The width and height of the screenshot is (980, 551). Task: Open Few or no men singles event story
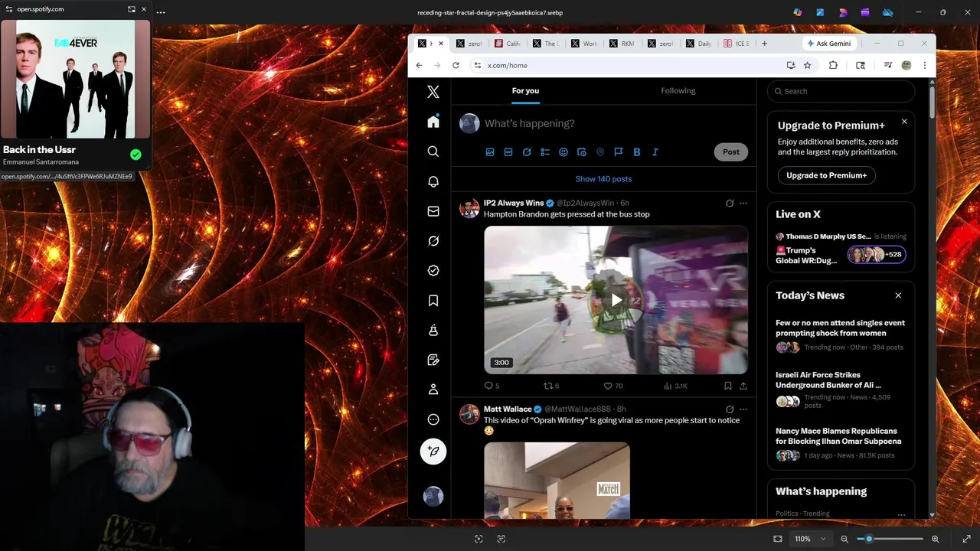coord(841,337)
